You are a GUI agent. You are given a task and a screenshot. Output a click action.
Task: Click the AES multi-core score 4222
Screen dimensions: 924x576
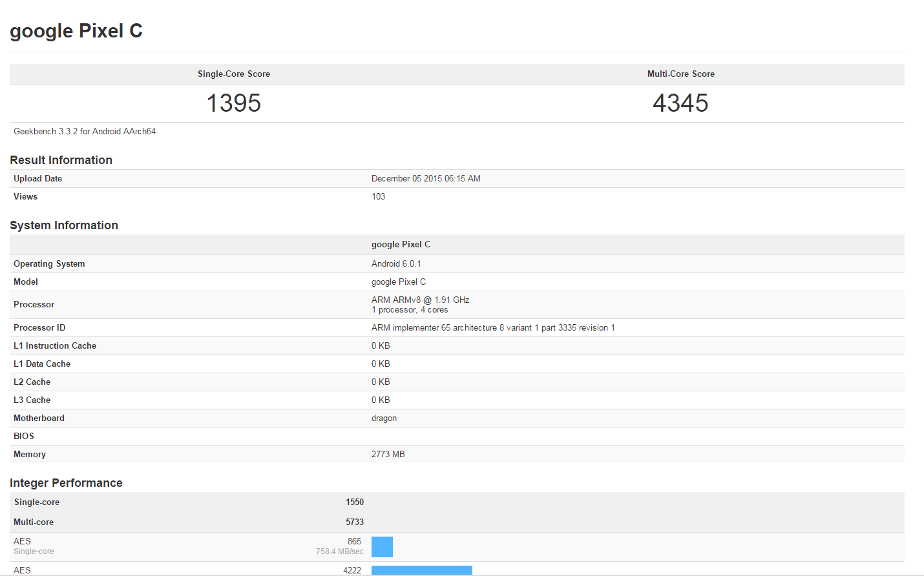pyautogui.click(x=352, y=570)
